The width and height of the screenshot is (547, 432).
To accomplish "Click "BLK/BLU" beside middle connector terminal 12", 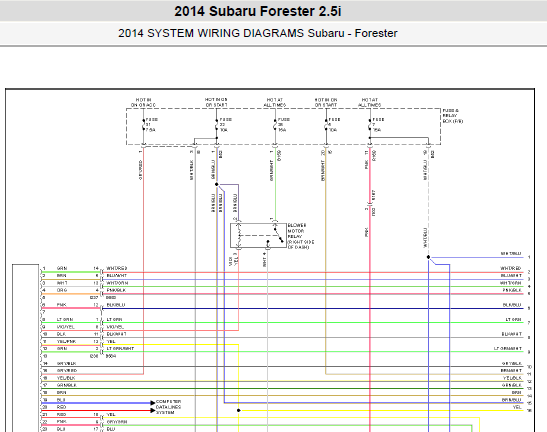I will click(116, 305).
